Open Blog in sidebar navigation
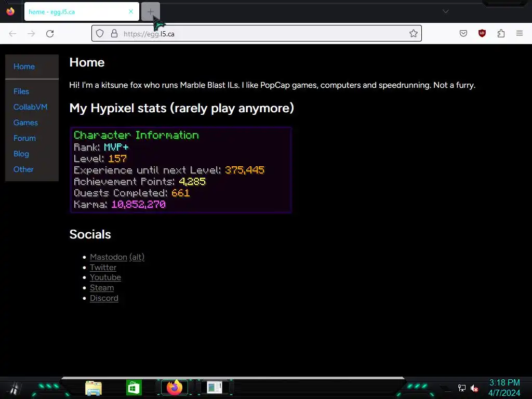Screen dimensions: 532x399 [x=21, y=154]
